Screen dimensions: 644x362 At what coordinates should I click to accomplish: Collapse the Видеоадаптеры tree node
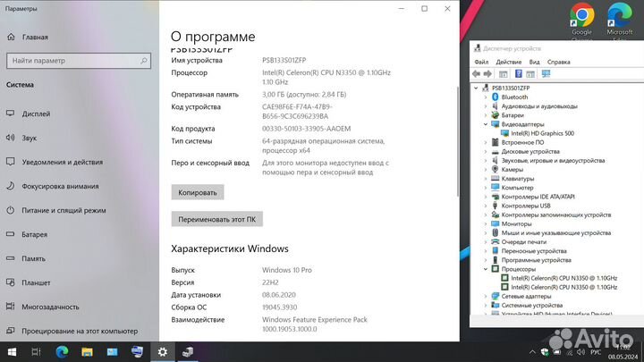pyautogui.click(x=486, y=124)
